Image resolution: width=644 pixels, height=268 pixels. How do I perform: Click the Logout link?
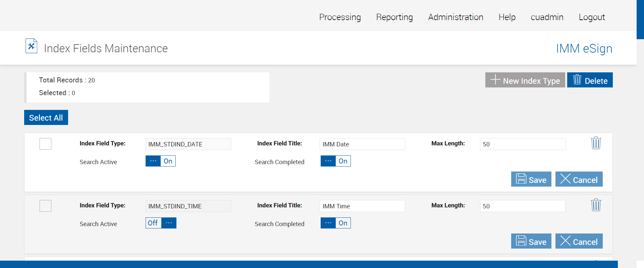592,17
